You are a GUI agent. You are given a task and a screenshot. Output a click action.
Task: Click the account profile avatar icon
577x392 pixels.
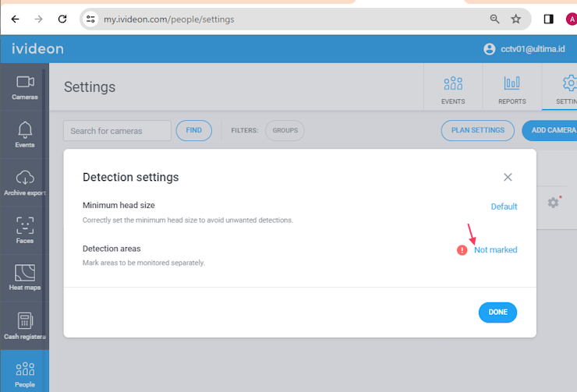pyautogui.click(x=489, y=49)
